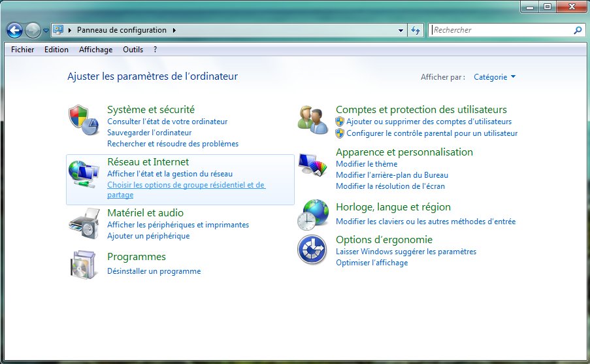
Task: Click shield icon beside Ajouter ou supprimer des comptes
Action: 340,122
